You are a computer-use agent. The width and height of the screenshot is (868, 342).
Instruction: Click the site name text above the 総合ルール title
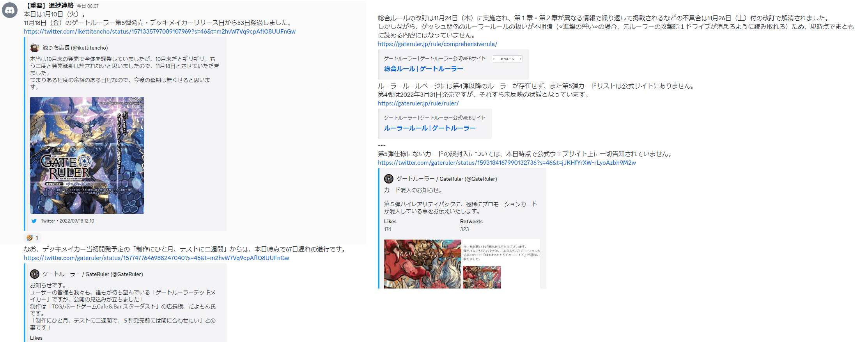point(435,59)
